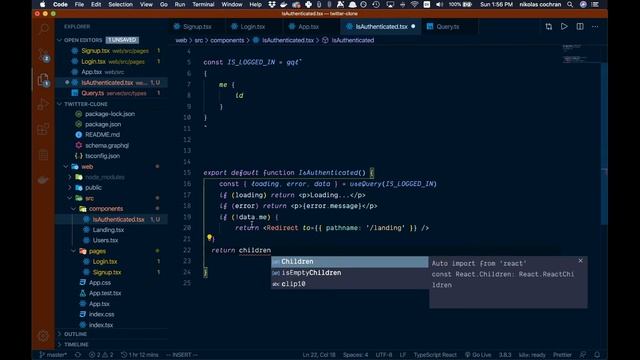The height and width of the screenshot is (360, 640).
Task: Expand the node_modules folder
Action: (x=70, y=177)
